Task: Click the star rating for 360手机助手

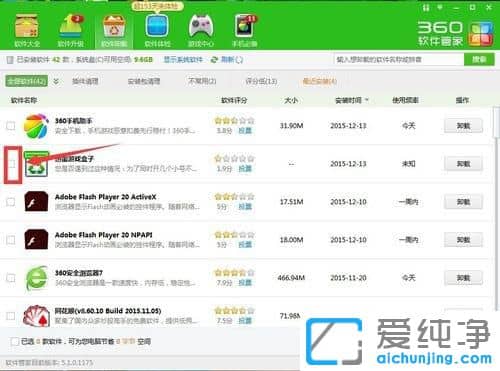Action: (234, 120)
